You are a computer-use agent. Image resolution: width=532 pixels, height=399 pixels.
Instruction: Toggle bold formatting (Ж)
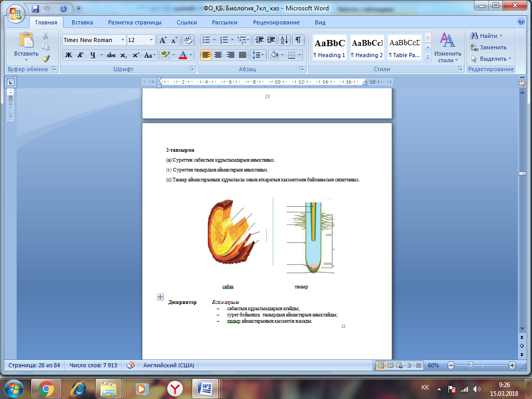(x=69, y=55)
